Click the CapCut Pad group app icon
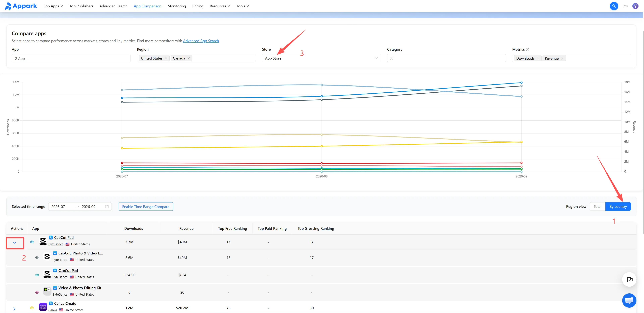The height and width of the screenshot is (313, 644). tap(43, 241)
